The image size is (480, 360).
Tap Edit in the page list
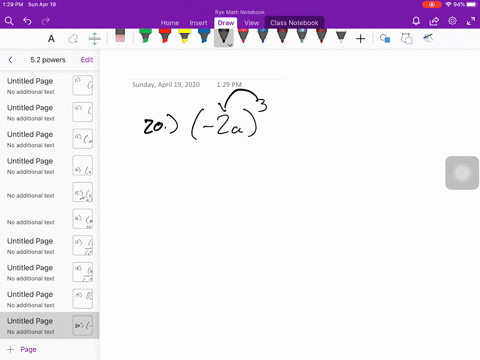coord(87,60)
